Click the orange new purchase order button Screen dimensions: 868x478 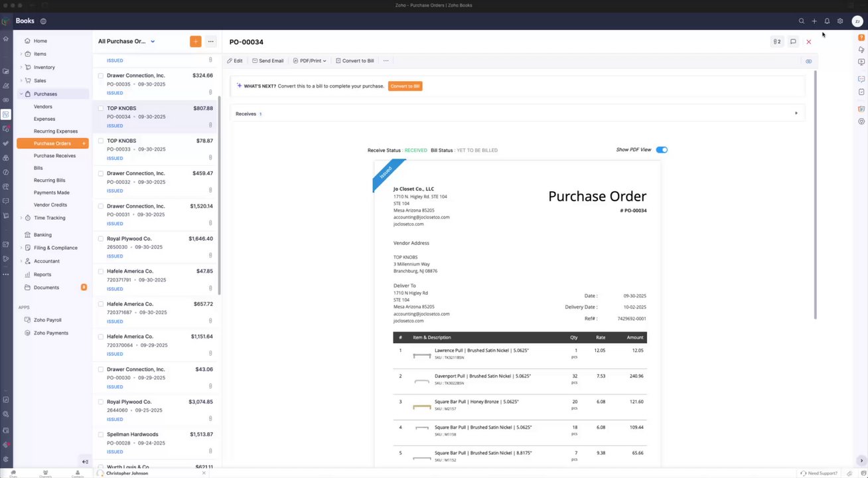195,41
